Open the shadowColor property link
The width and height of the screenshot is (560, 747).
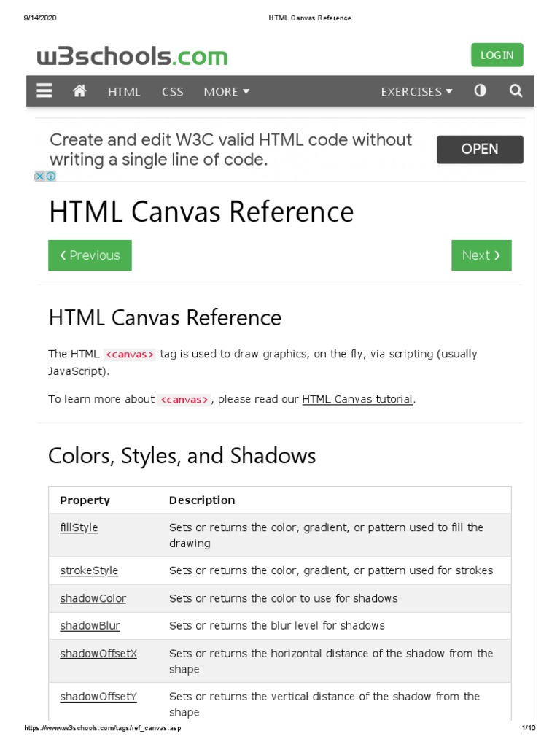pyautogui.click(x=93, y=598)
